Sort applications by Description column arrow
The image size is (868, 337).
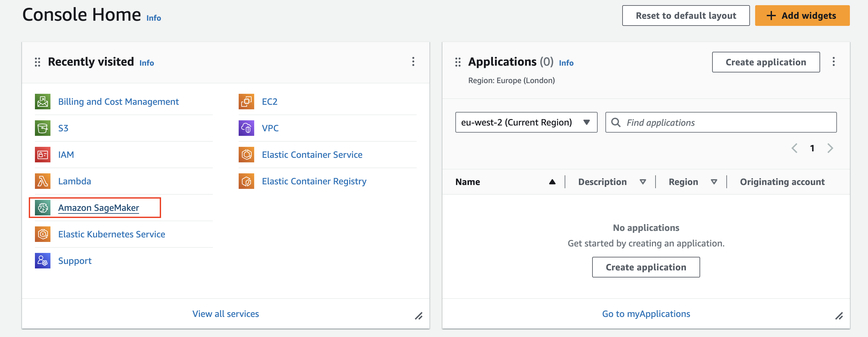643,182
